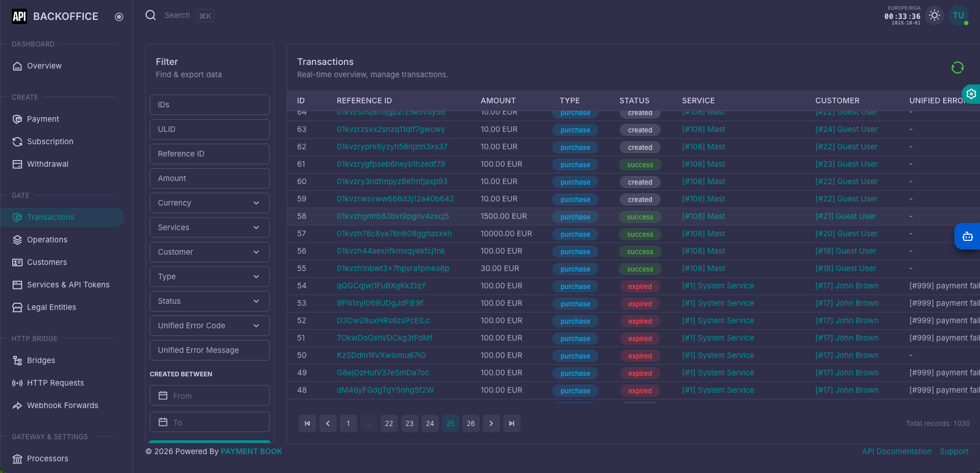Expand the Unified Error Code dropdown
The image size is (980, 473).
coord(209,326)
